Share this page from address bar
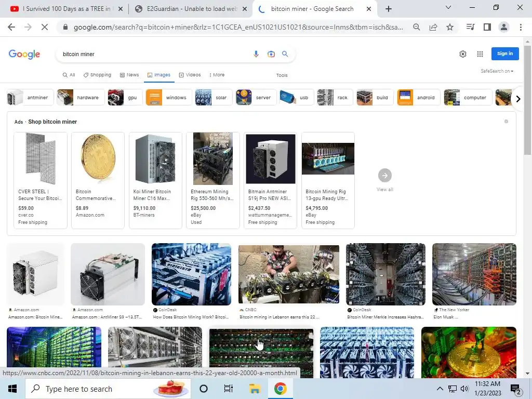 tap(433, 27)
